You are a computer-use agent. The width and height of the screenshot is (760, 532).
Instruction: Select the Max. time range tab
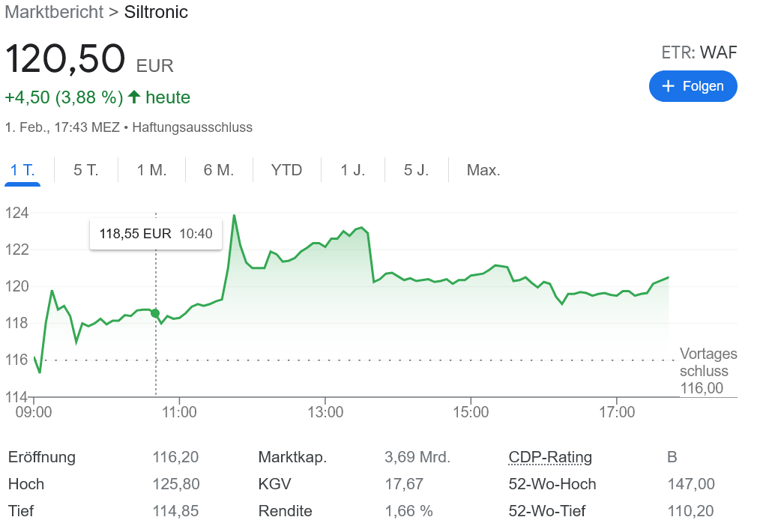(483, 170)
